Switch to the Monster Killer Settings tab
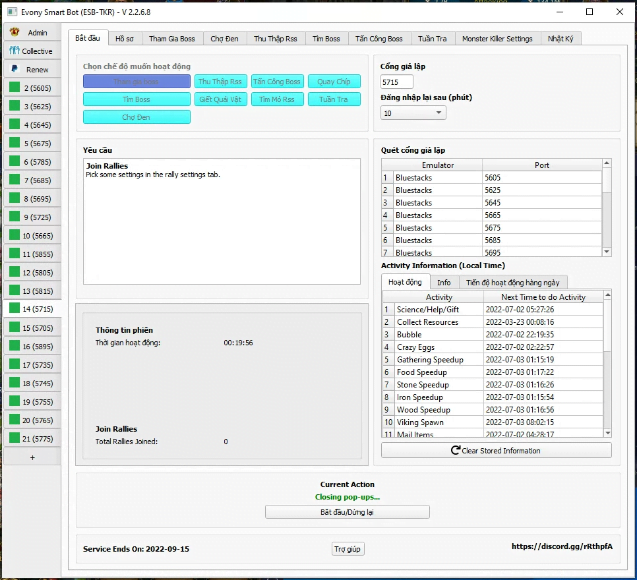Screen dimensions: 637x580 pyautogui.click(x=497, y=39)
